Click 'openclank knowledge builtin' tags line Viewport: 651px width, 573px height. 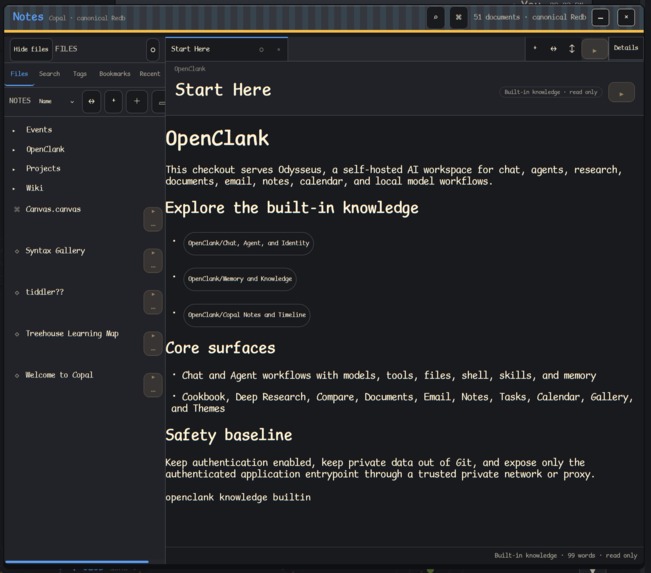(x=238, y=497)
